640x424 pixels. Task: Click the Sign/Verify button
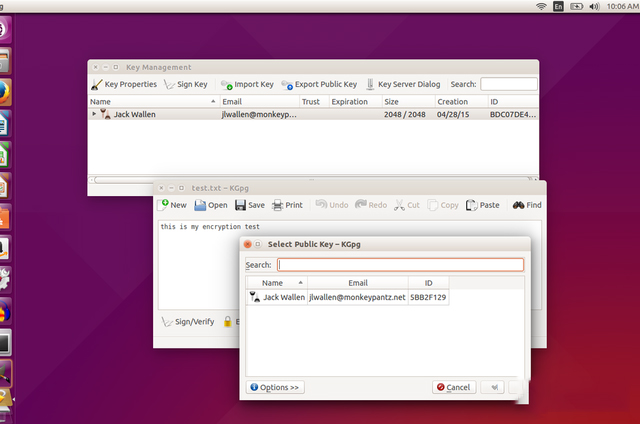pos(188,322)
